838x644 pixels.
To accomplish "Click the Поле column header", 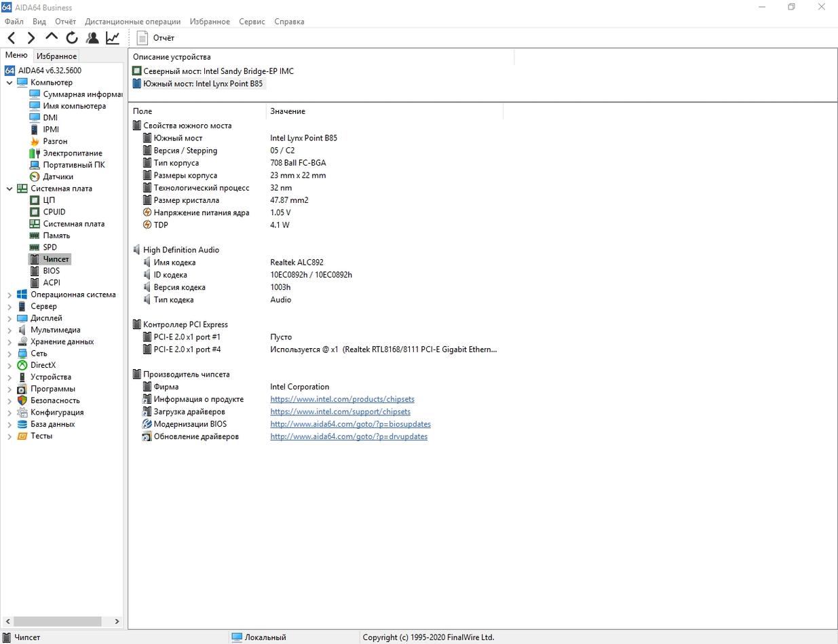I will click(197, 111).
